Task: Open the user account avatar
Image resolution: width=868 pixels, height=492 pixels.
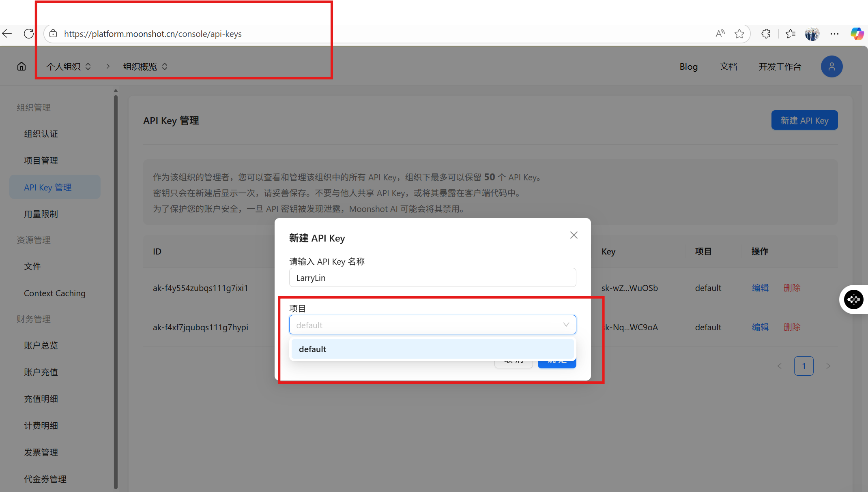Action: pyautogui.click(x=831, y=66)
